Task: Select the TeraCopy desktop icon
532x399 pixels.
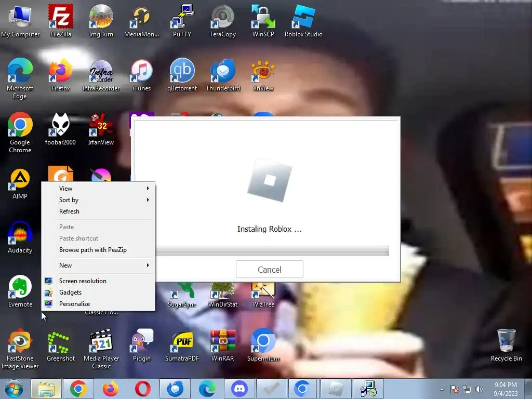Action: pyautogui.click(x=222, y=20)
